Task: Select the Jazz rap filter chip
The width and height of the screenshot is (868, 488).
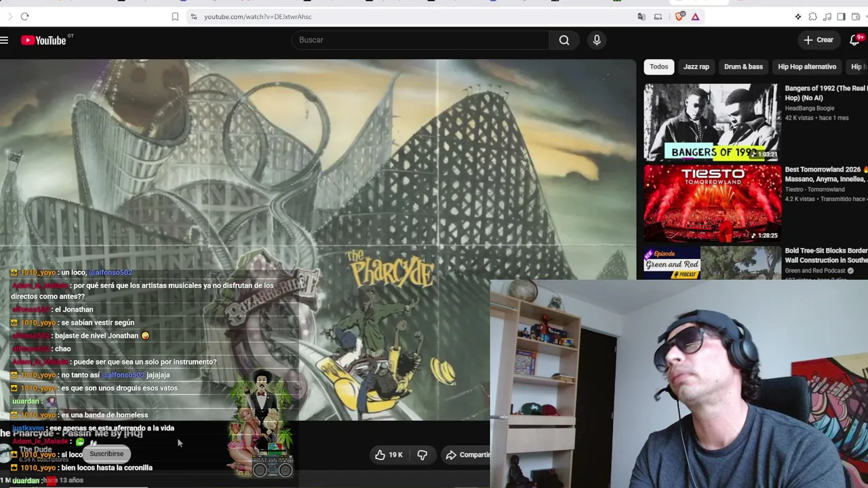Action: pyautogui.click(x=696, y=66)
